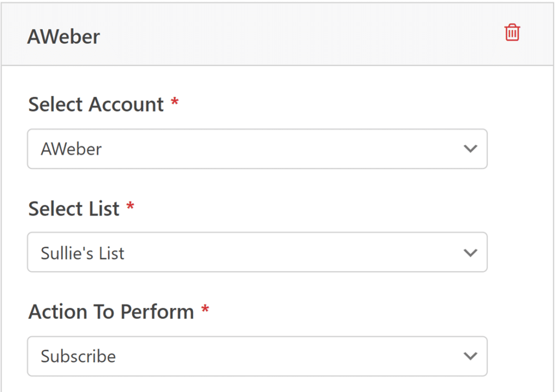
Task: Click the selected AWeber account value text
Action: tap(71, 149)
